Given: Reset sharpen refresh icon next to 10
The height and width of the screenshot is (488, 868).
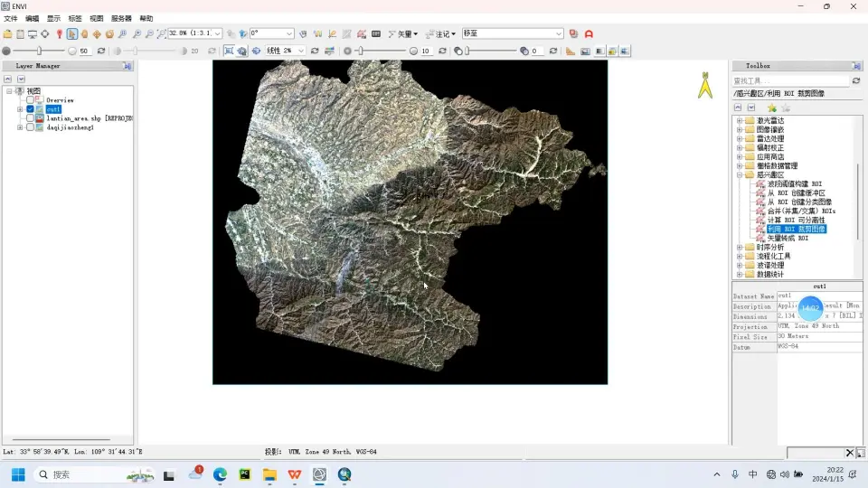Looking at the screenshot, I should click(442, 51).
